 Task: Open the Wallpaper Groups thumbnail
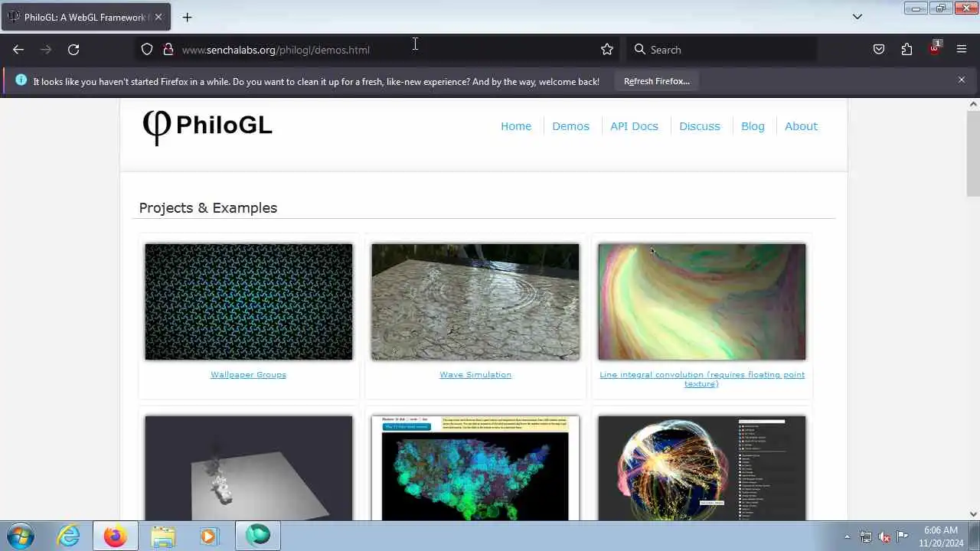[249, 302]
